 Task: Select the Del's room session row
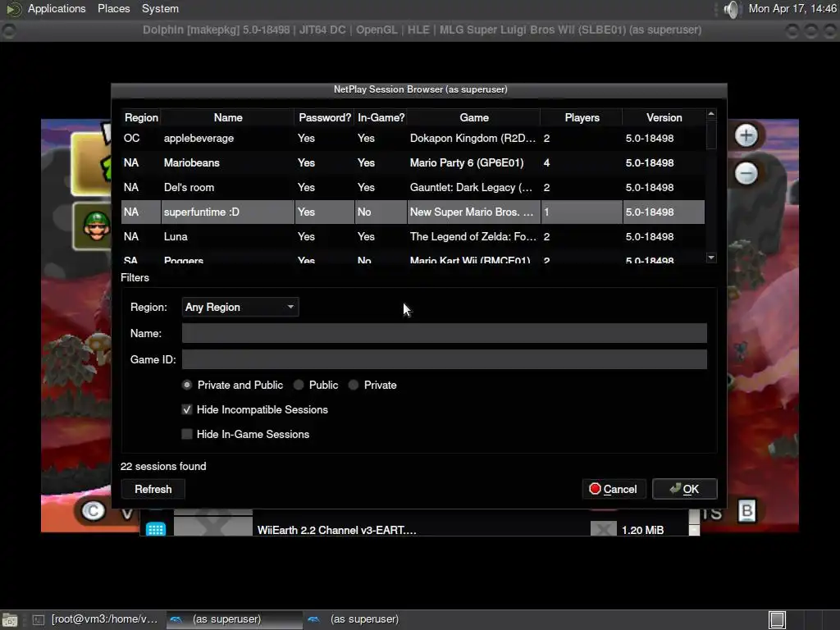pyautogui.click(x=413, y=188)
